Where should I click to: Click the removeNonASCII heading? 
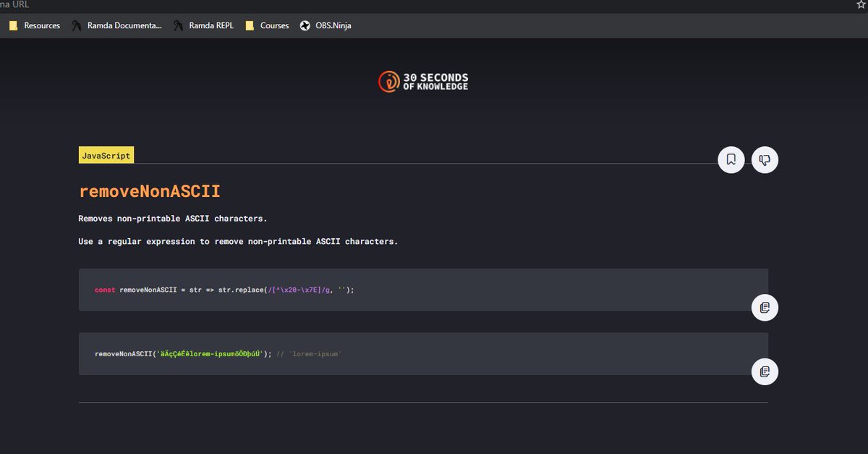click(150, 191)
